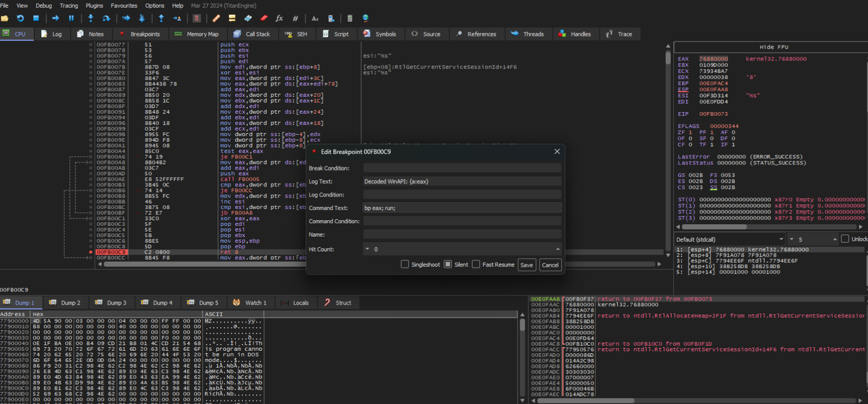
Task: Click the Intermodular calls icon
Action: coord(331,18)
